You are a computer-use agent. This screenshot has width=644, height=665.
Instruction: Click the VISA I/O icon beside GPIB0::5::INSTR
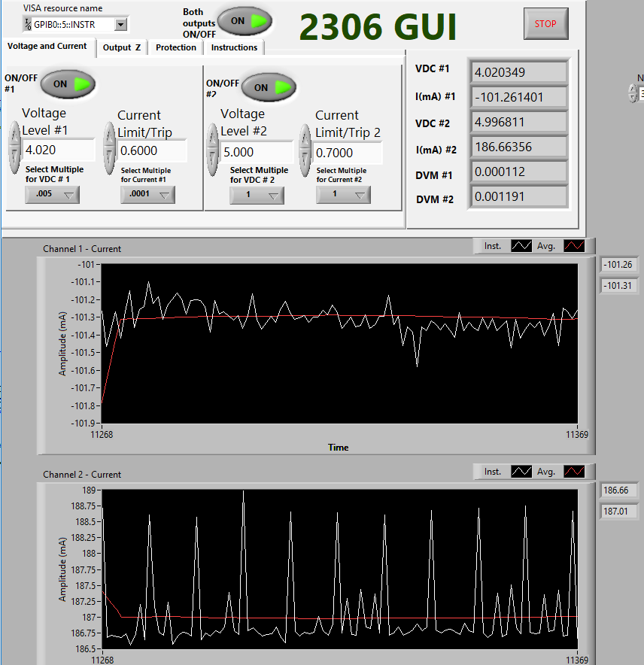(x=28, y=25)
